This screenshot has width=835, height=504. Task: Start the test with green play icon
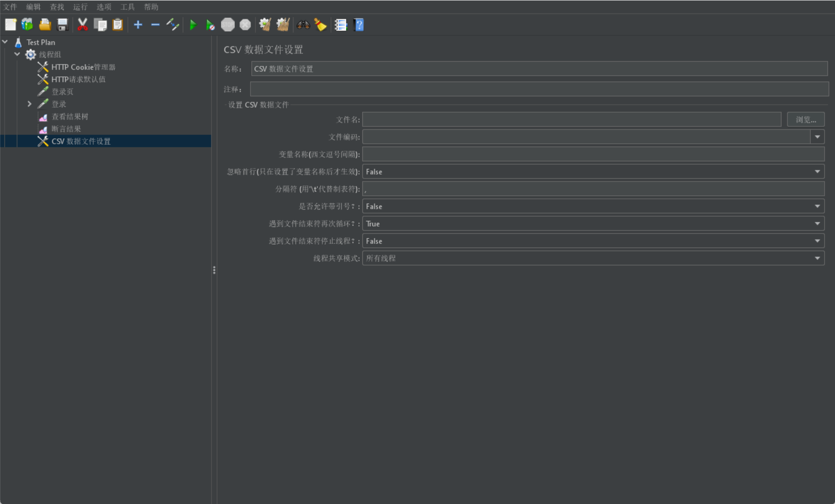coord(193,25)
